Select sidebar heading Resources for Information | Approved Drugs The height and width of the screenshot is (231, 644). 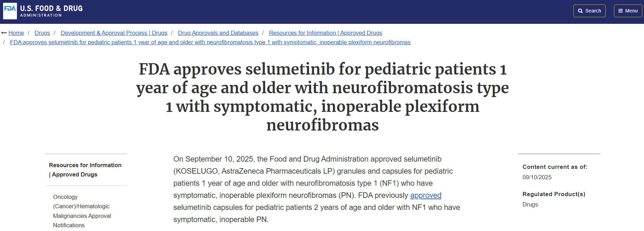pyautogui.click(x=85, y=170)
